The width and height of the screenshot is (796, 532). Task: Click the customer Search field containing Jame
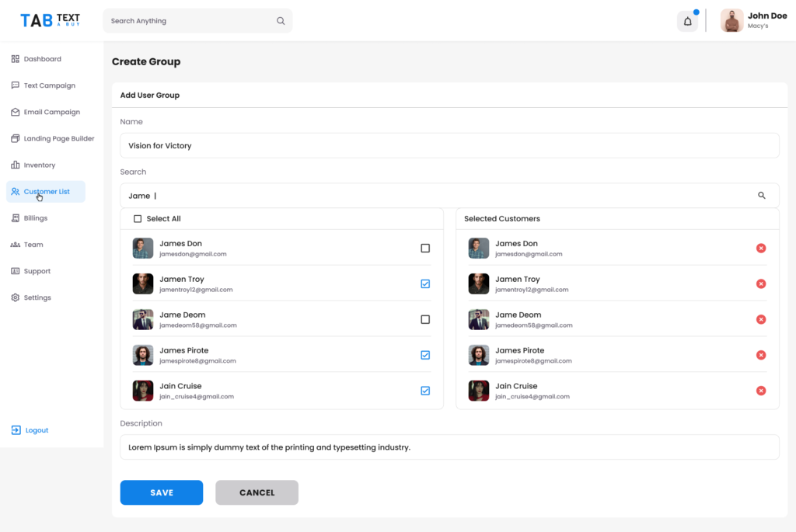click(449, 195)
